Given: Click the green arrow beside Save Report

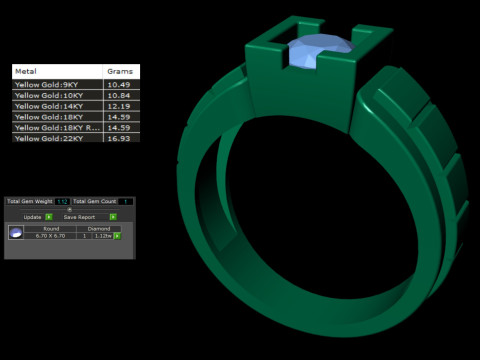Looking at the screenshot, I should pyautogui.click(x=113, y=217).
